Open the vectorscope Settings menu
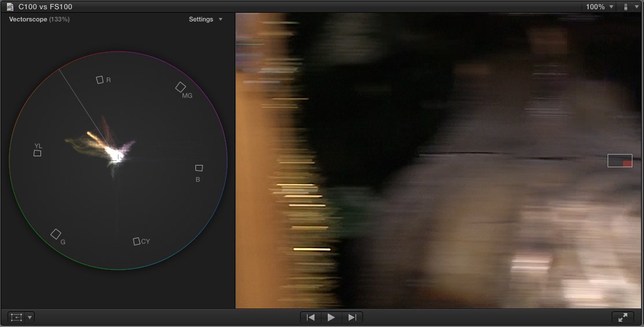644x327 pixels. 205,19
